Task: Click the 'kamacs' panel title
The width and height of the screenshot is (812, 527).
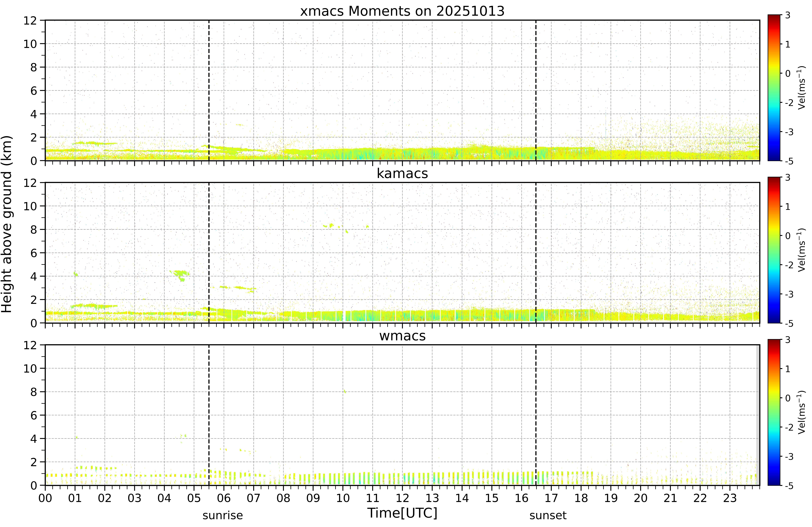Action: 402,174
